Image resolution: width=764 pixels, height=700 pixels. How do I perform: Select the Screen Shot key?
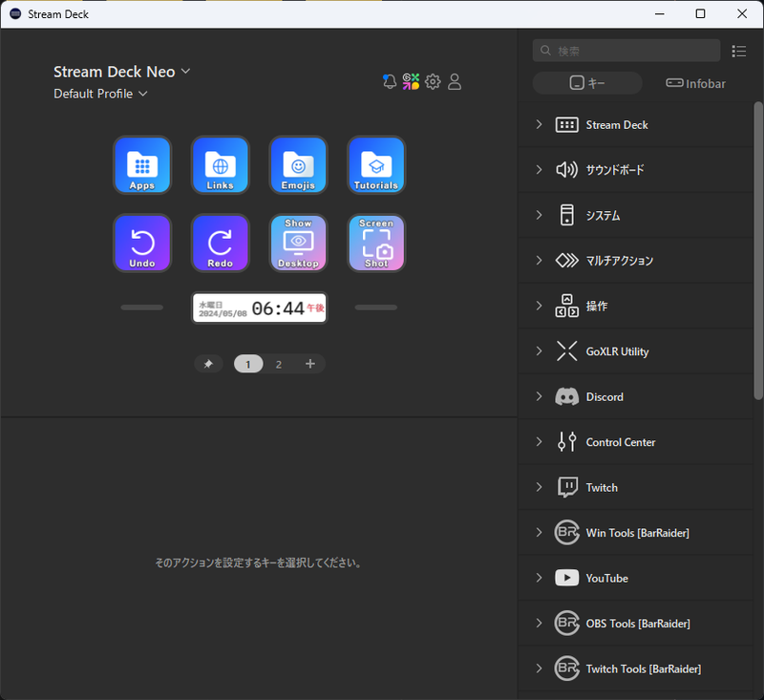[375, 242]
